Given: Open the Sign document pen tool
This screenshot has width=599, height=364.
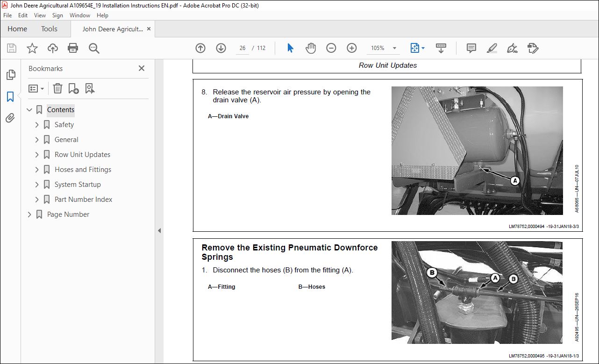Looking at the screenshot, I should tap(513, 48).
